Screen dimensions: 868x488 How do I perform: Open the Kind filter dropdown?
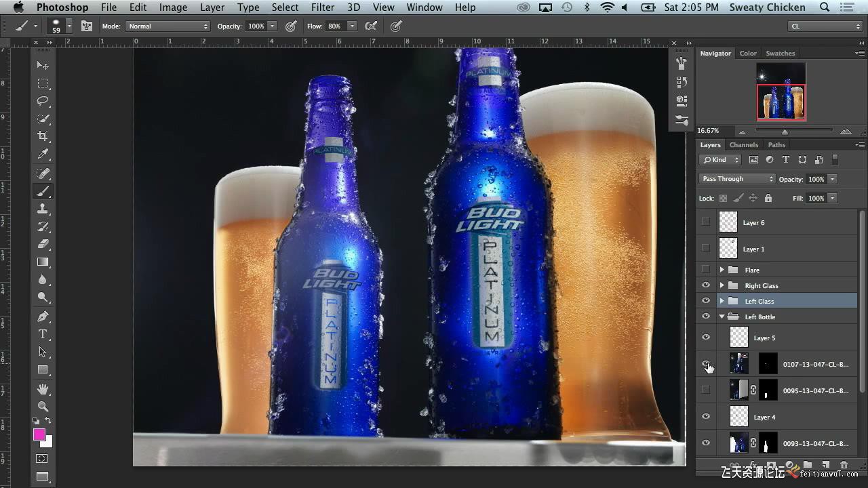click(720, 160)
